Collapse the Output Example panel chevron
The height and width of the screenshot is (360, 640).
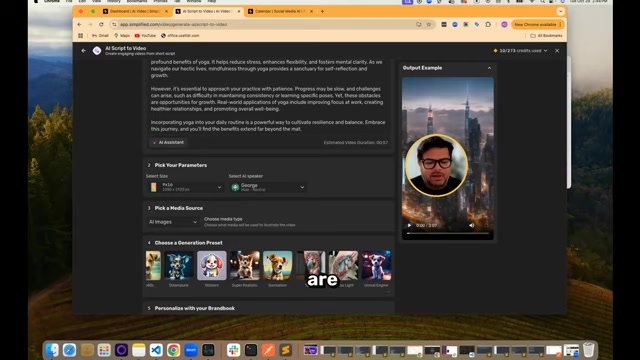tap(489, 68)
